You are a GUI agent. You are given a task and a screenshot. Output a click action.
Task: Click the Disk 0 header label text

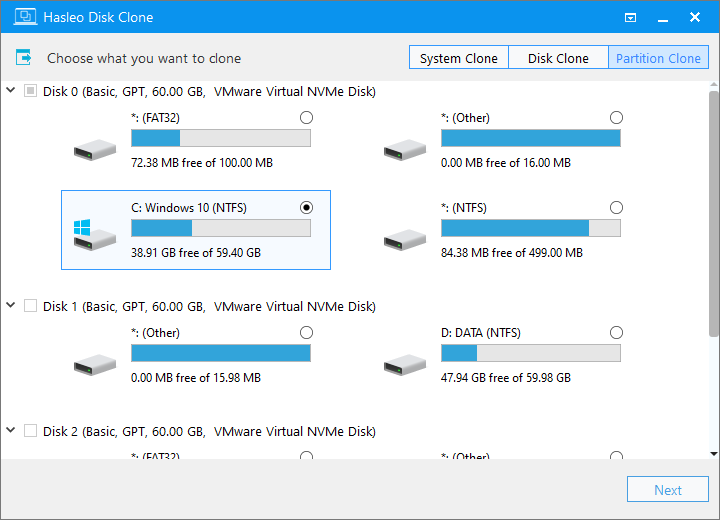209,91
